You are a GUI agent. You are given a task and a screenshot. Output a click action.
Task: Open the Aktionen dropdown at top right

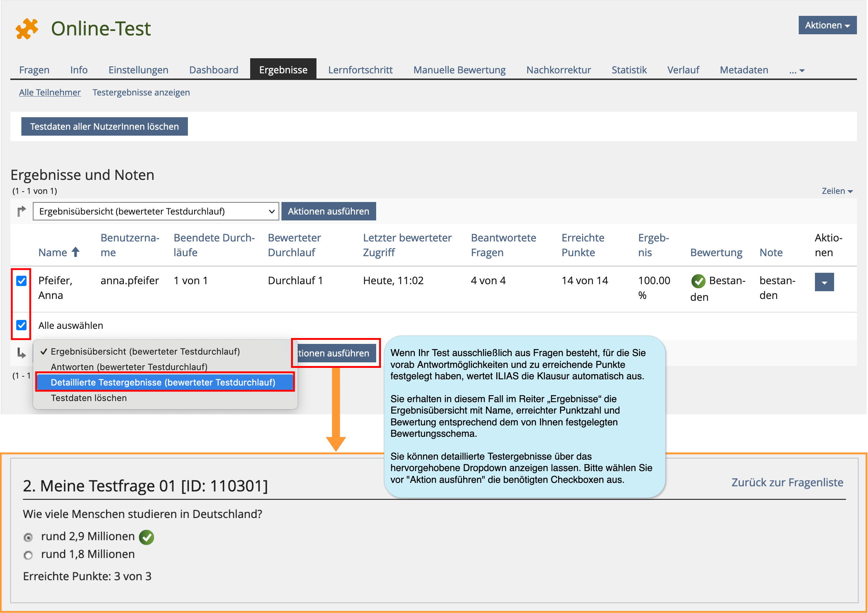click(x=827, y=25)
